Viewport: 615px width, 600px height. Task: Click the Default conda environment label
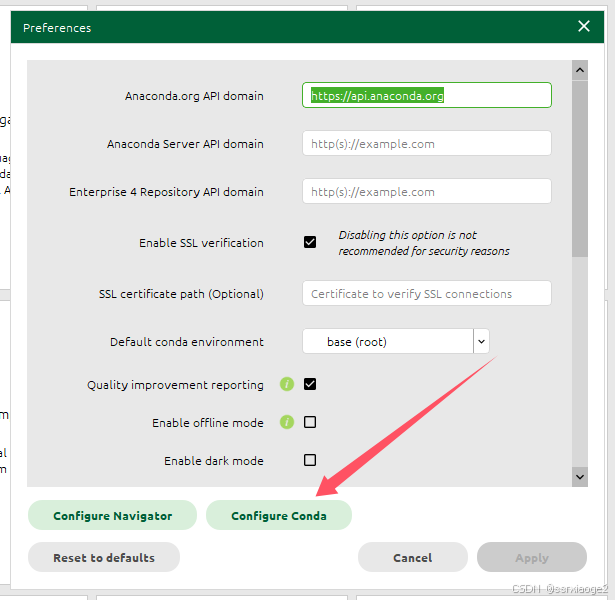187,342
